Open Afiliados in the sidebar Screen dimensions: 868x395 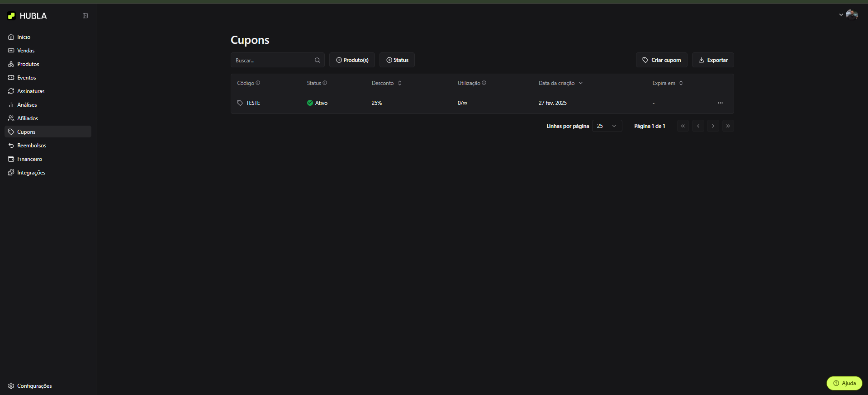tap(28, 118)
